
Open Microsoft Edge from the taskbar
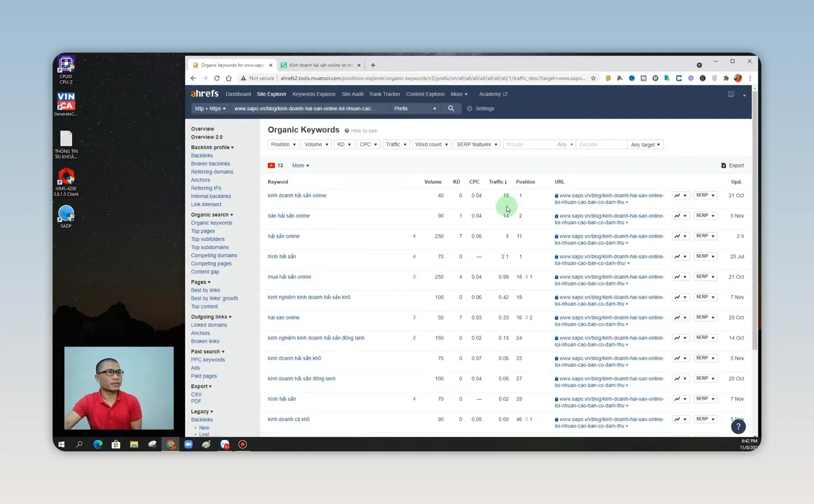[x=98, y=444]
